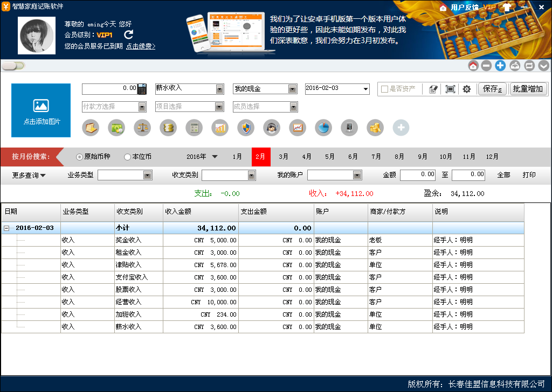This screenshot has width=552, height=392.
Task: Click the blue plus round icon
Action: pos(500,66)
